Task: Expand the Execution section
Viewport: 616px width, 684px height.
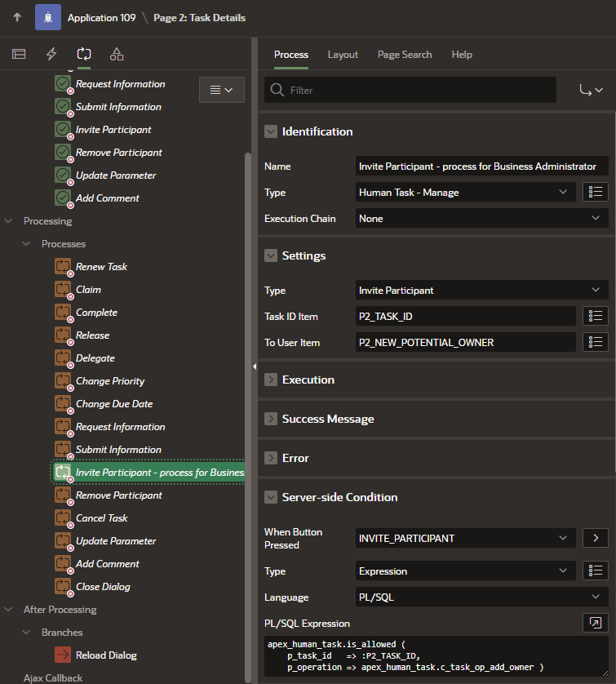Action: [x=271, y=380]
